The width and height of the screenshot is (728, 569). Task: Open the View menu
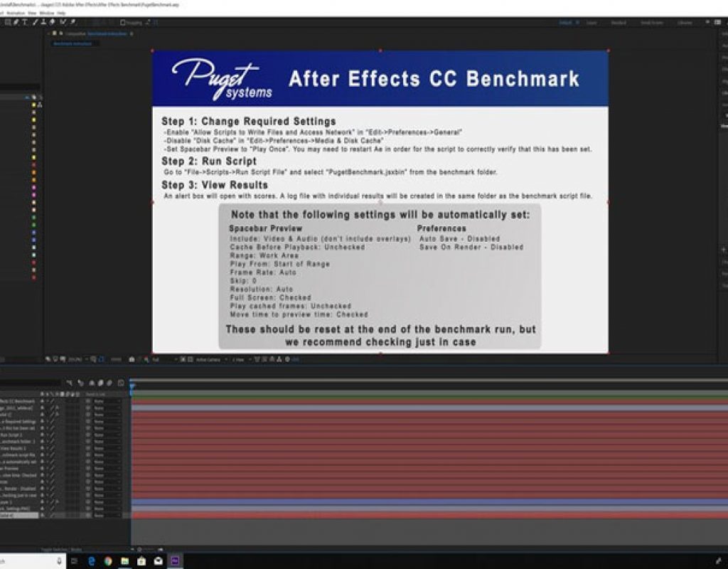click(32, 13)
